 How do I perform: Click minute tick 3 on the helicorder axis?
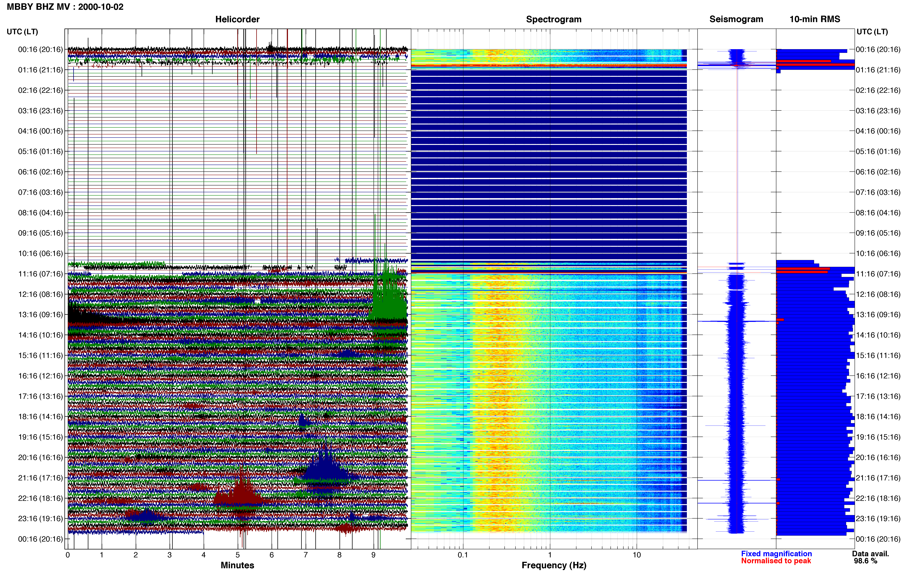click(x=170, y=555)
